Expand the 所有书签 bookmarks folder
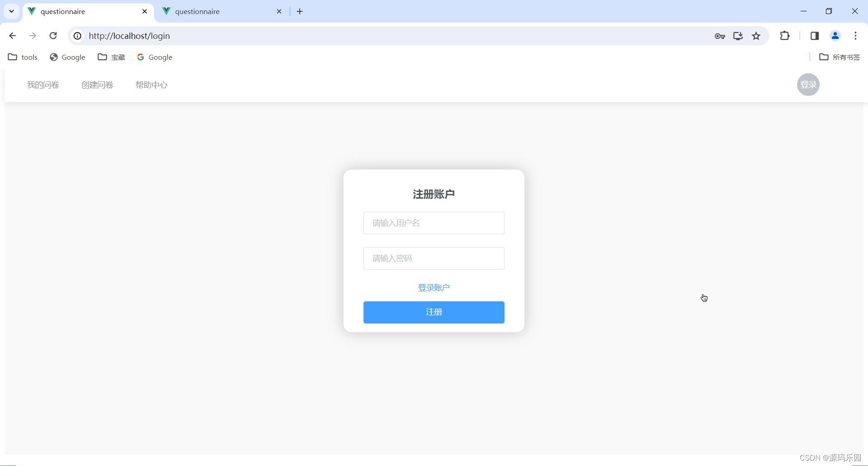Viewport: 868px width, 466px height. point(839,57)
